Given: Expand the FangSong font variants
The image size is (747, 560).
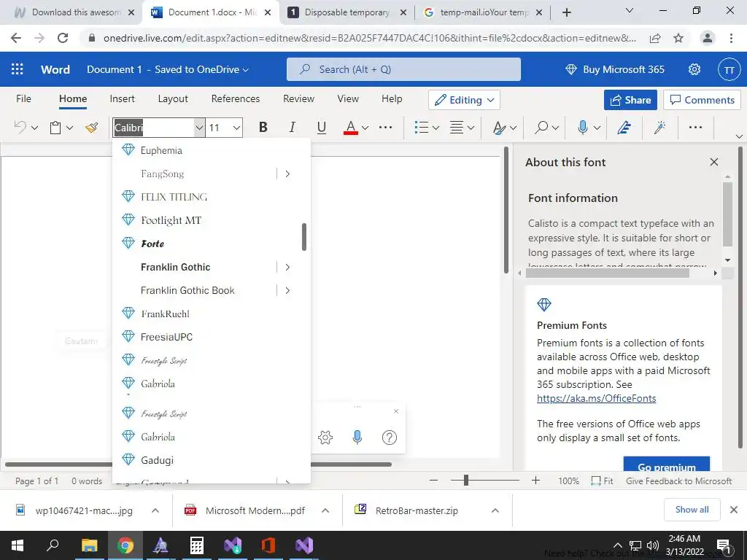Looking at the screenshot, I should tap(287, 174).
